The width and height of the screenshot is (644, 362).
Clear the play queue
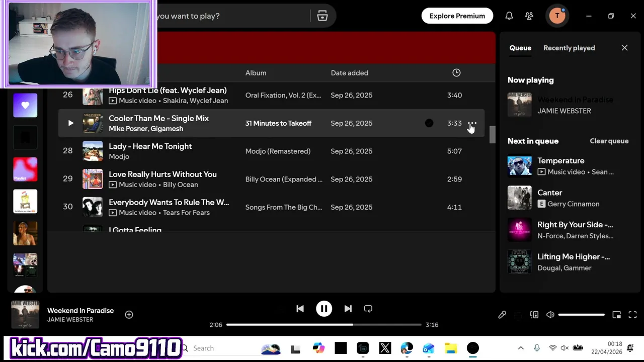point(609,141)
